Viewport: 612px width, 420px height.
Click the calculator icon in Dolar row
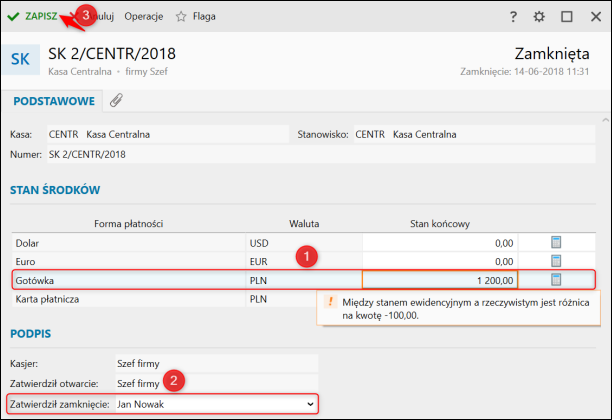coord(557,242)
